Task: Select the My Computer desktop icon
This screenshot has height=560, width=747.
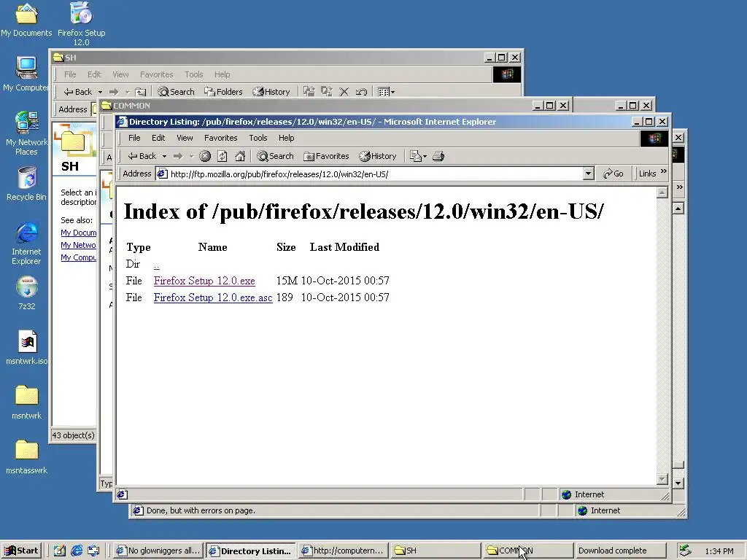Action: click(x=26, y=74)
